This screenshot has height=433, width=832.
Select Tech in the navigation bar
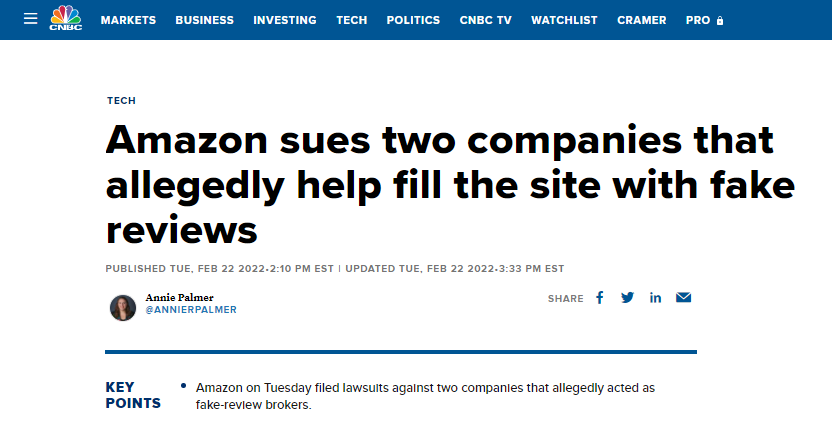(x=351, y=20)
